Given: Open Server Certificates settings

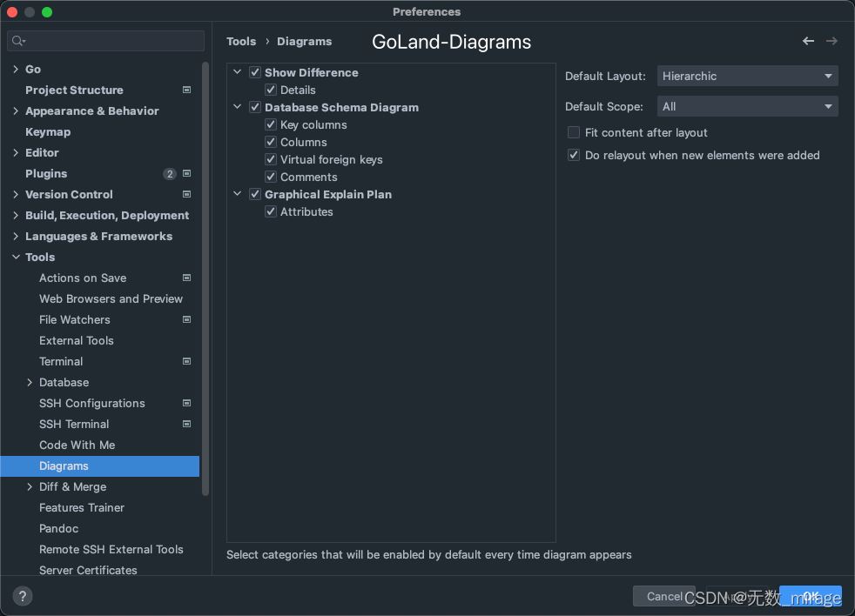Looking at the screenshot, I should coord(88,570).
